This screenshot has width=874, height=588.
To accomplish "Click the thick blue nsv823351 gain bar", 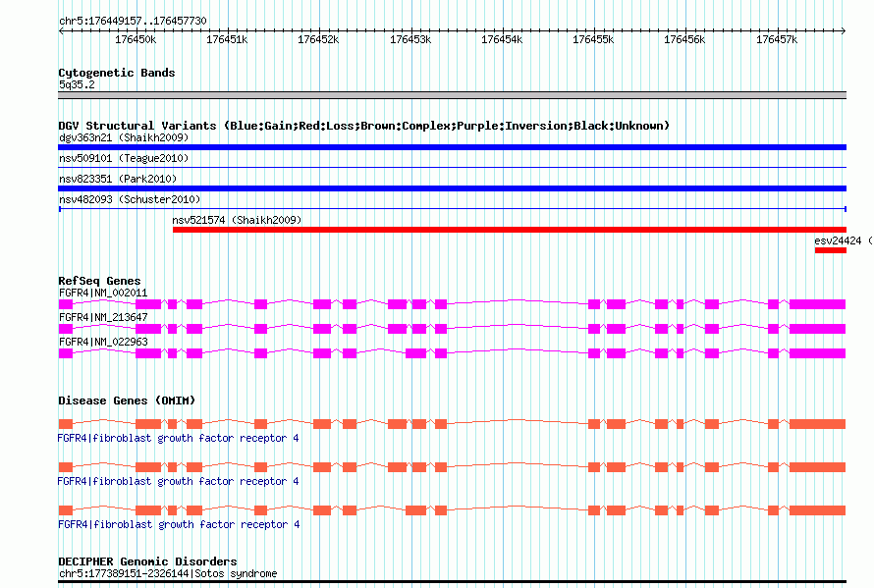I will point(452,188).
